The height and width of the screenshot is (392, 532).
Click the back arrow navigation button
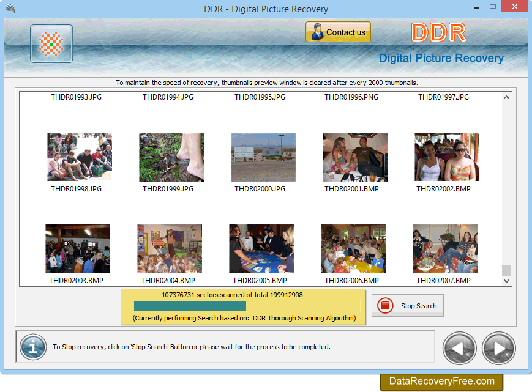click(459, 348)
